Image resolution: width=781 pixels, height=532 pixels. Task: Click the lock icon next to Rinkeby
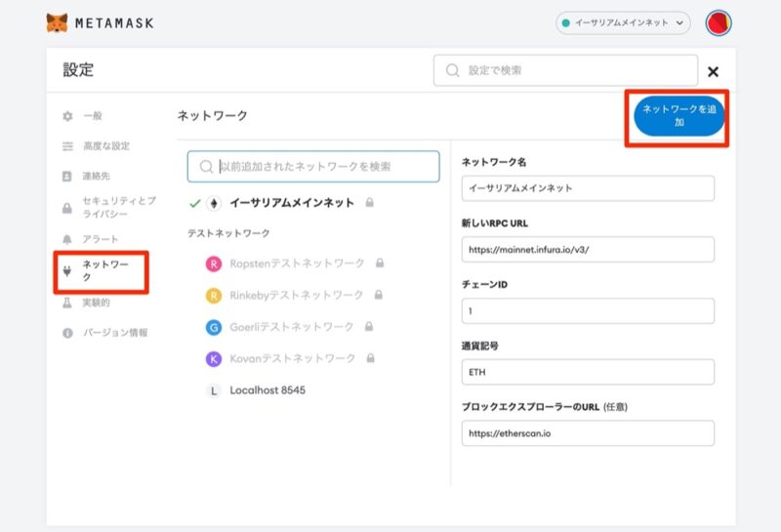(x=379, y=295)
